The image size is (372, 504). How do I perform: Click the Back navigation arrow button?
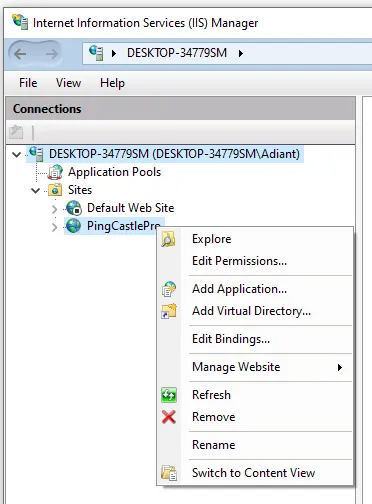(x=20, y=54)
